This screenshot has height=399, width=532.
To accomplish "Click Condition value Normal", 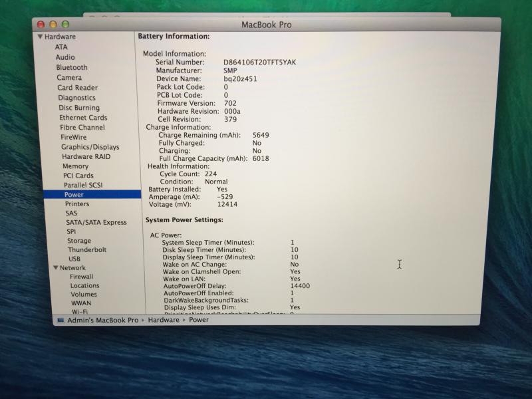I will pos(216,182).
